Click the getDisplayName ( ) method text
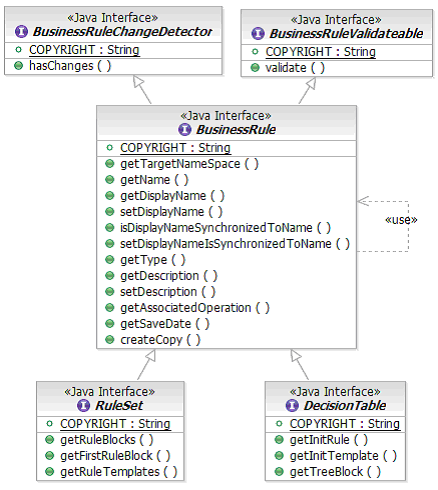The image size is (438, 490). [172, 196]
